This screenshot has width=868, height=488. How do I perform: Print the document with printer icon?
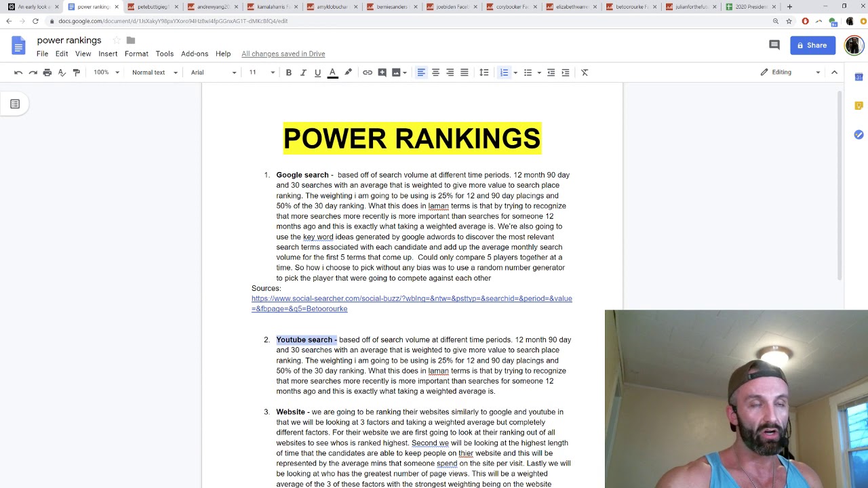[x=47, y=73]
